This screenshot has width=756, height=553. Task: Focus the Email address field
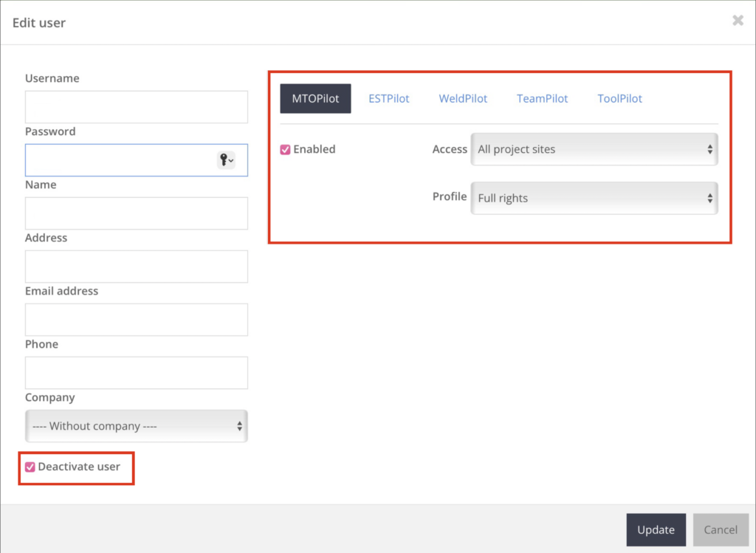[137, 320]
